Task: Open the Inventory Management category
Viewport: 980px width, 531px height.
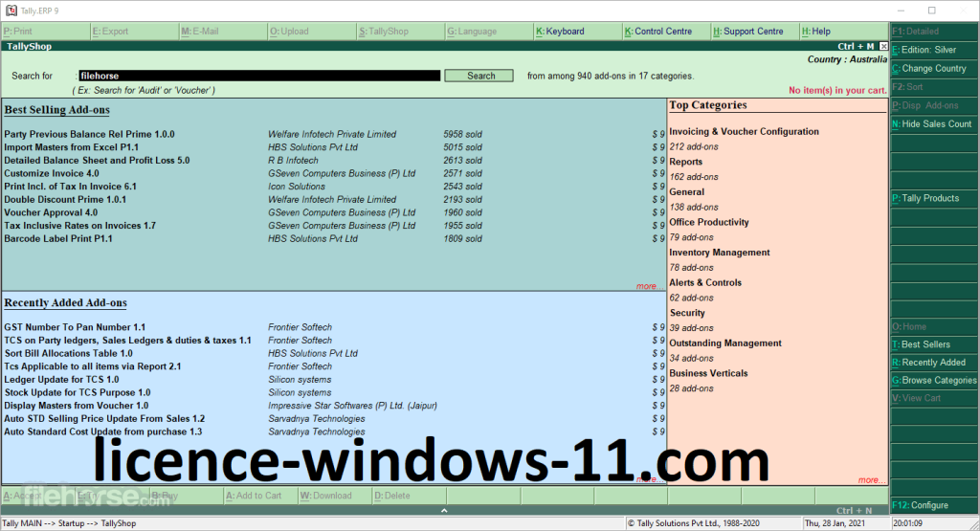Action: (719, 253)
